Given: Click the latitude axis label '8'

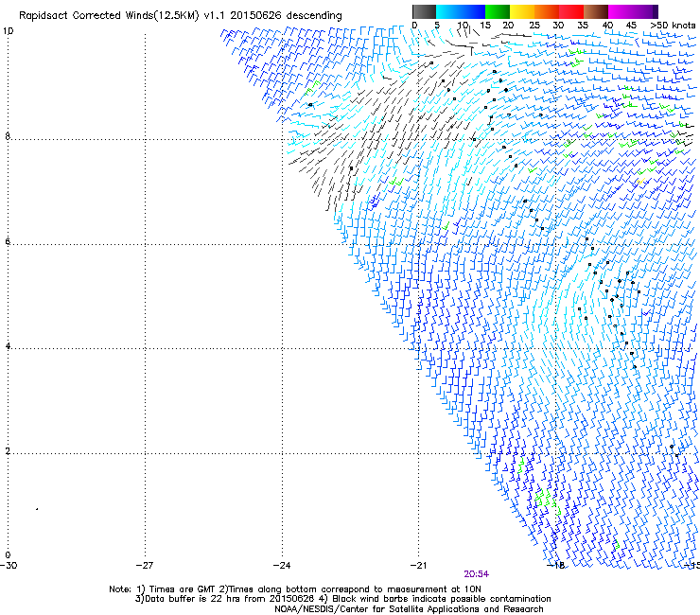Looking at the screenshot, I should tap(8, 136).
